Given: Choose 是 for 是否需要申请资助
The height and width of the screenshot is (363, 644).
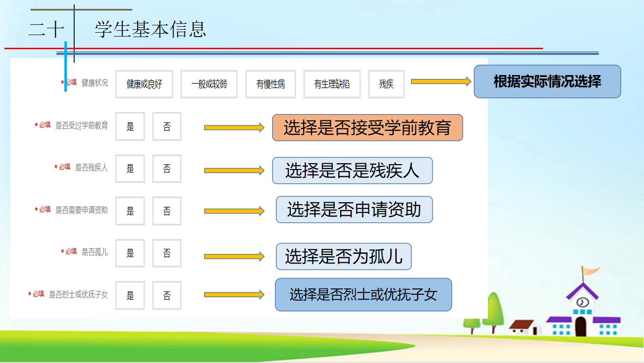Looking at the screenshot, I should coord(130,211).
